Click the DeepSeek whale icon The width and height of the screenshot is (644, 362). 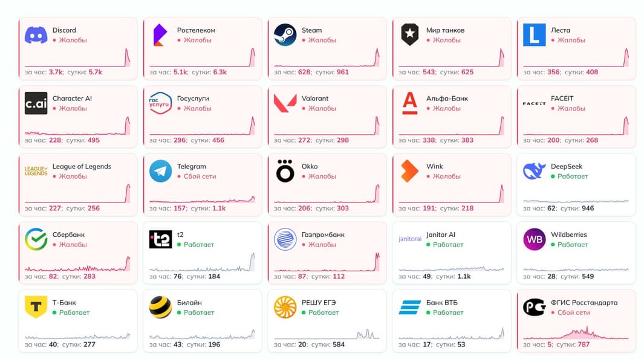[x=534, y=171]
